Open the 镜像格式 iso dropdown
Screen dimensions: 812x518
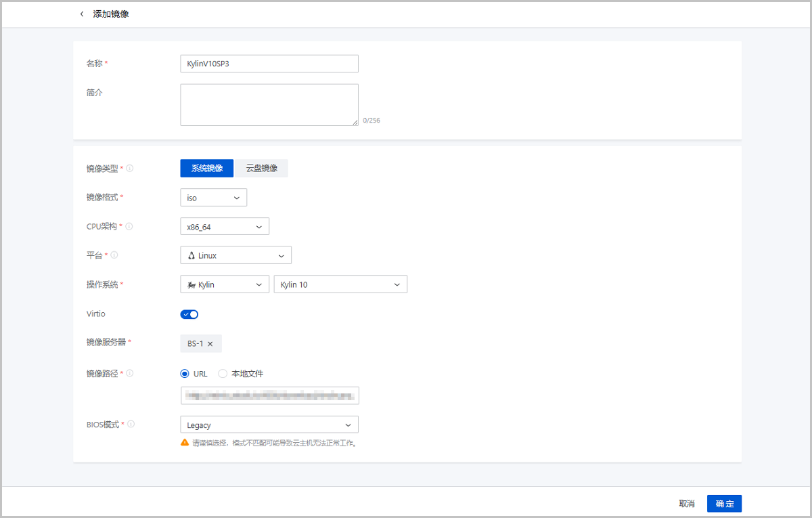tap(213, 198)
